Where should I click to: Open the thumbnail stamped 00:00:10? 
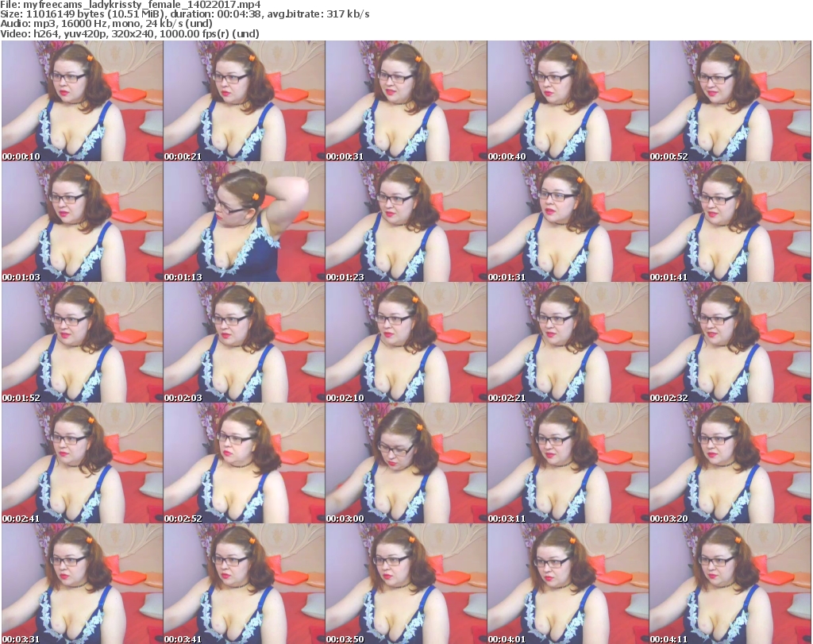(83, 101)
